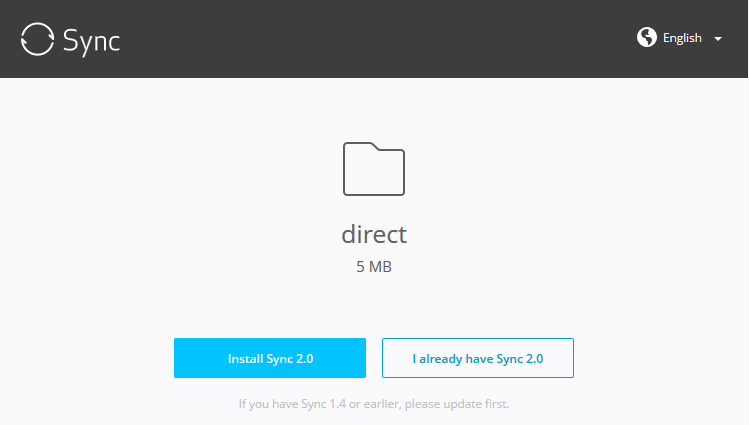749x425 pixels.
Task: Choose I already have Sync 2.0
Action: coord(478,358)
